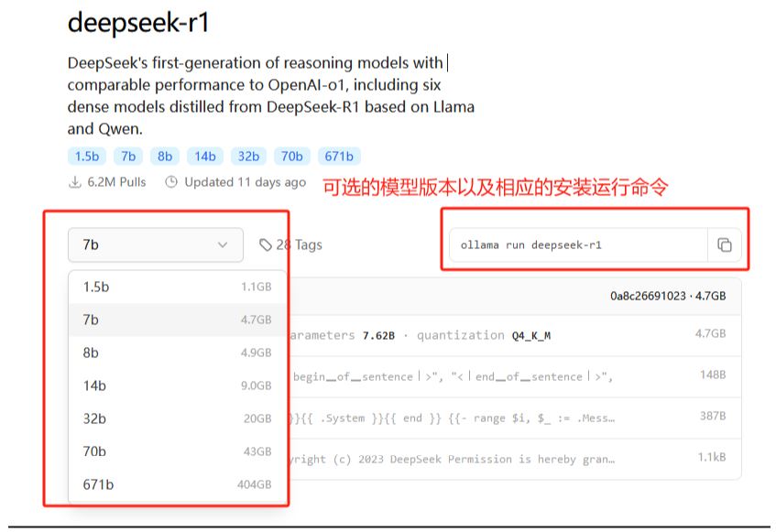The width and height of the screenshot is (776, 532).
Task: Click the 6.2M Pulls text
Action: pyautogui.click(x=116, y=182)
